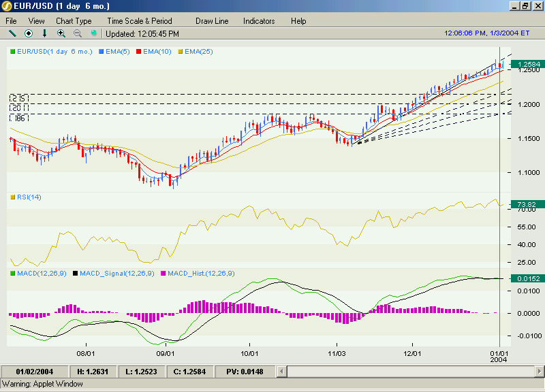Click the 1.1000 price axis label
Screen dimensions: 545x392
[529, 172]
